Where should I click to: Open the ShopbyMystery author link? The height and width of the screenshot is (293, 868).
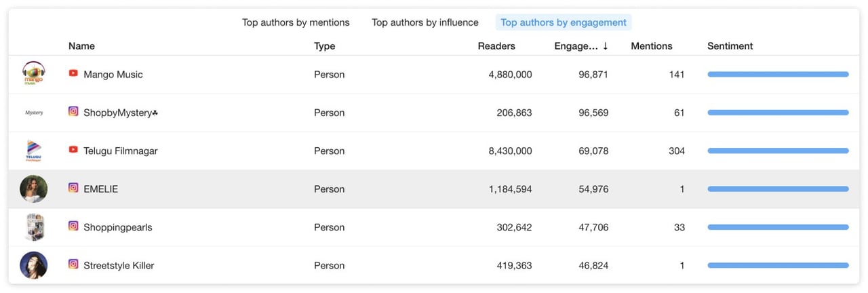121,113
